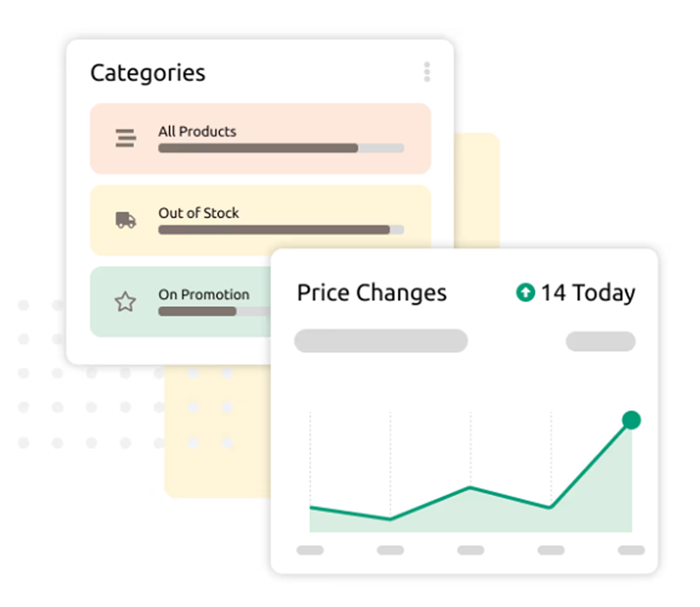Open the Categories three-dot options menu
This screenshot has width=700, height=607.
(x=427, y=72)
